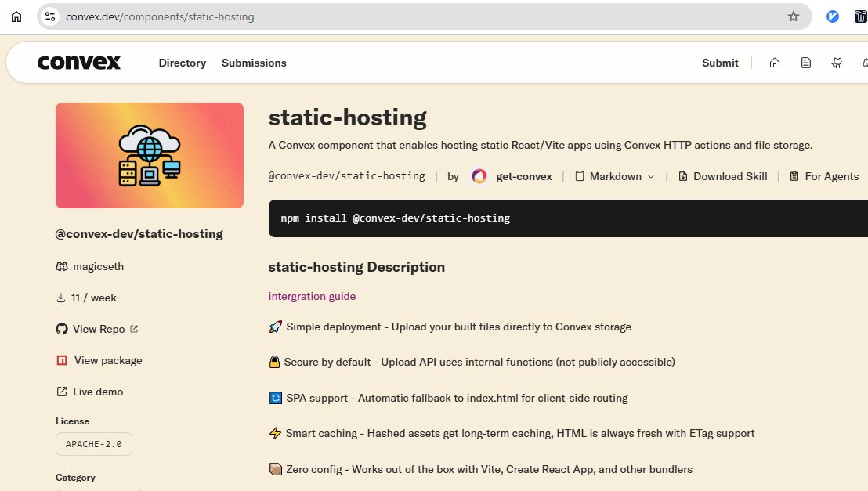
Task: Click the Convex logo
Action: pyautogui.click(x=78, y=63)
